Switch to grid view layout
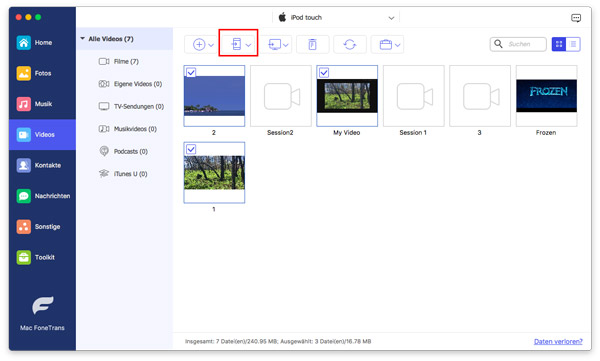 [559, 44]
